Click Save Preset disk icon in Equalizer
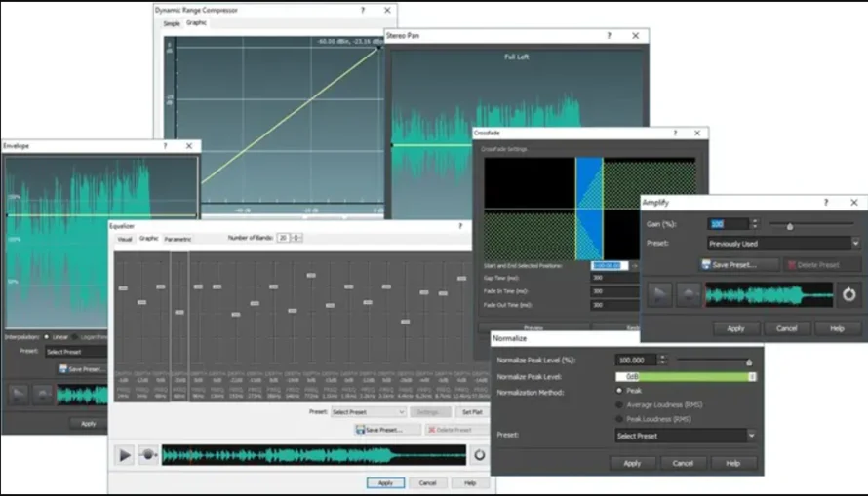The width and height of the screenshot is (868, 496). point(360,430)
